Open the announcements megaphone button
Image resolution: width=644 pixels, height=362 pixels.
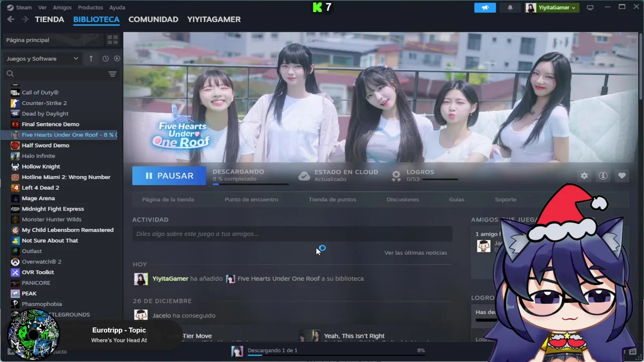(x=485, y=8)
